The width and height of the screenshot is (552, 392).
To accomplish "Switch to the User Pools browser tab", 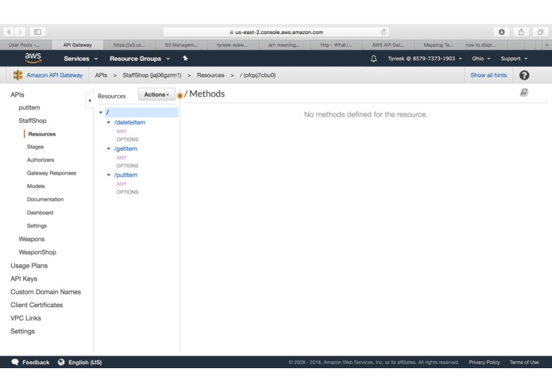I will (25, 45).
